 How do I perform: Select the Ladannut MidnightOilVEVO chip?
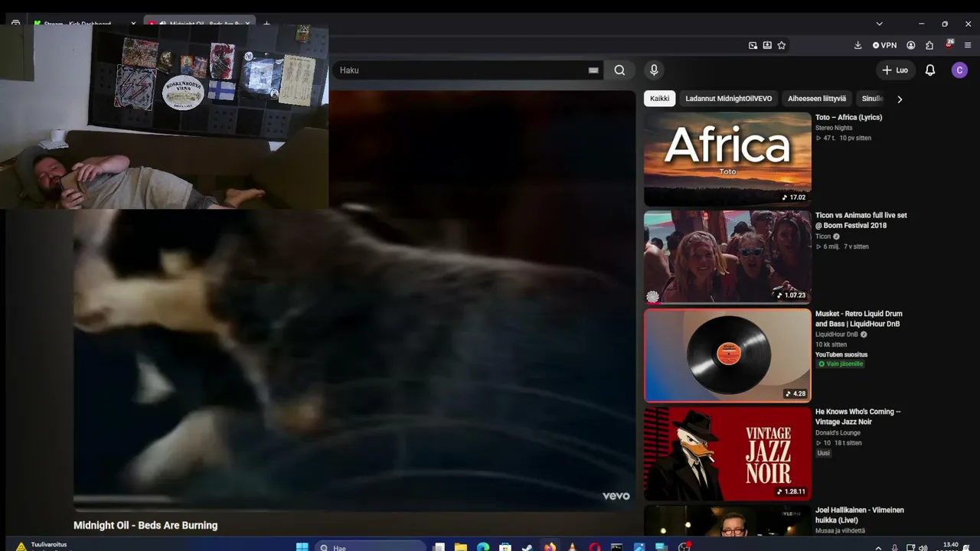(x=729, y=99)
